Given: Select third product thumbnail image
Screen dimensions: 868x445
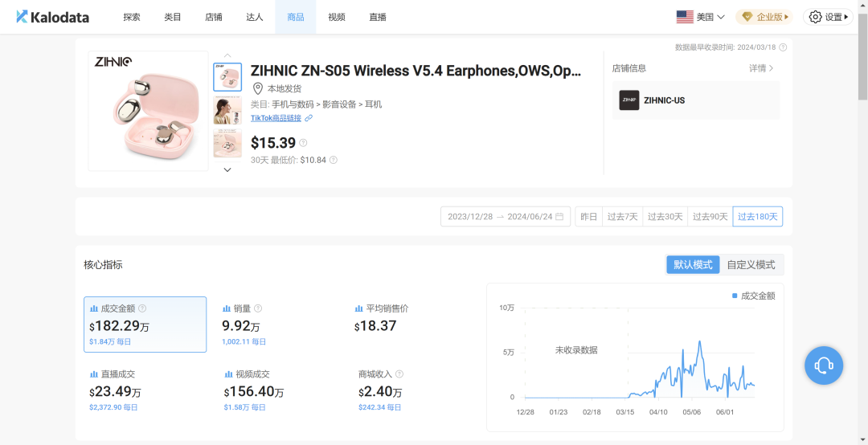Looking at the screenshot, I should pos(227,143).
